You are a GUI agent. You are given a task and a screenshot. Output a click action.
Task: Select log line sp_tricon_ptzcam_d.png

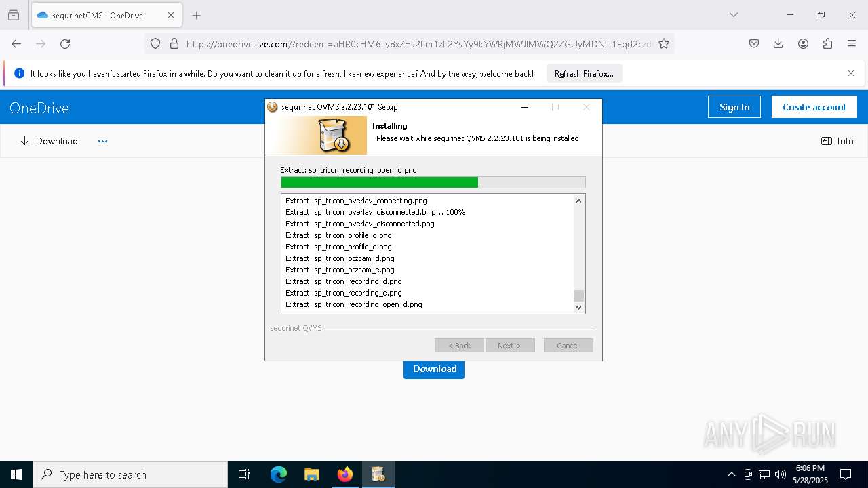point(340,258)
